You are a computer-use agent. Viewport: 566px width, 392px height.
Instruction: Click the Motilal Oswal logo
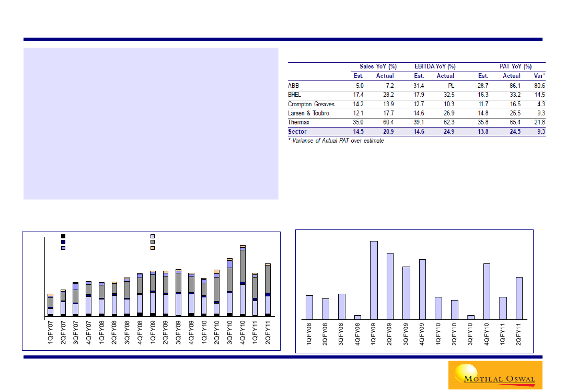(x=495, y=375)
